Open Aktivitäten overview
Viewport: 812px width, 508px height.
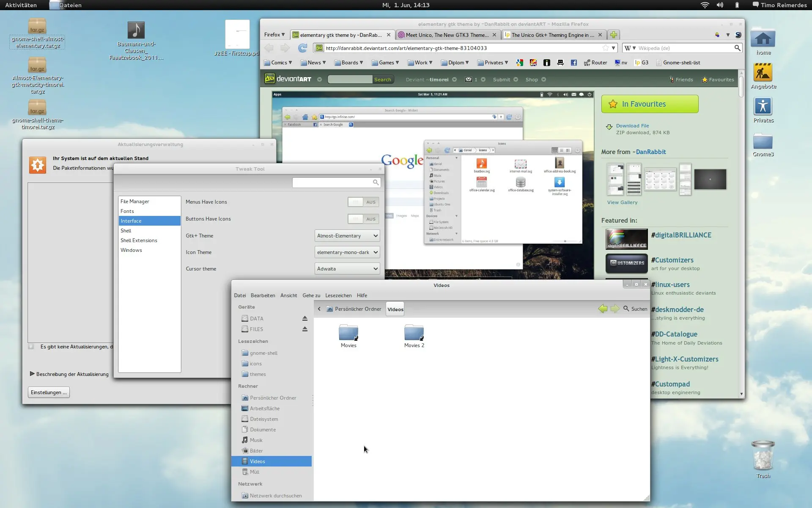[x=21, y=5]
